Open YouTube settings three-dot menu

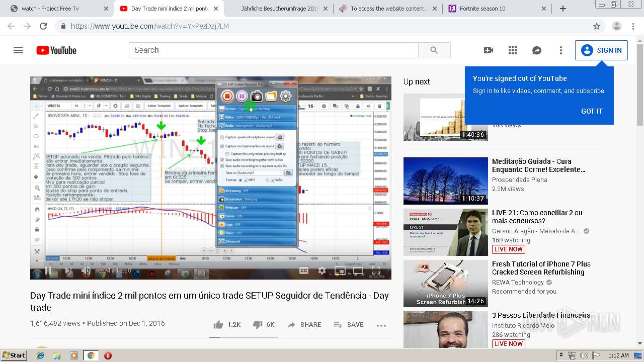click(561, 50)
